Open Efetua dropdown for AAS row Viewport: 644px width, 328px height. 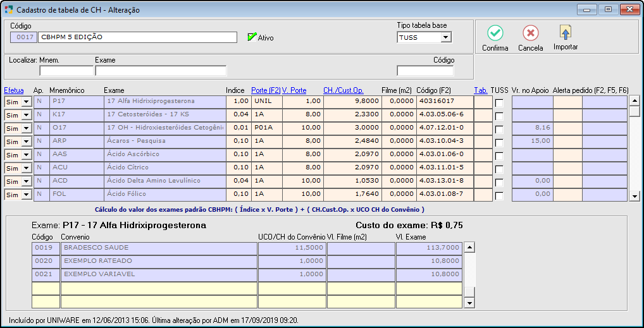pos(27,155)
